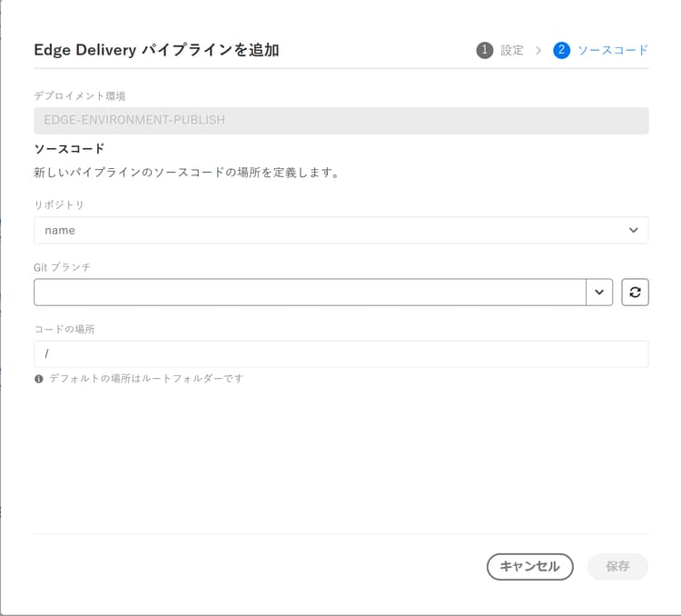Click the キャンセル button
Image resolution: width=681 pixels, height=616 pixels.
[x=529, y=566]
